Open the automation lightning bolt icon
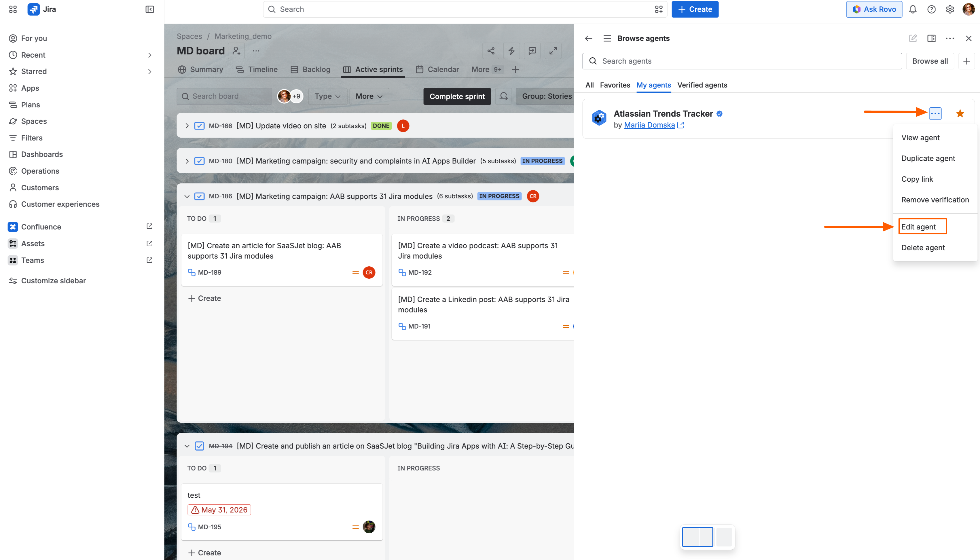980x560 pixels. coord(511,51)
